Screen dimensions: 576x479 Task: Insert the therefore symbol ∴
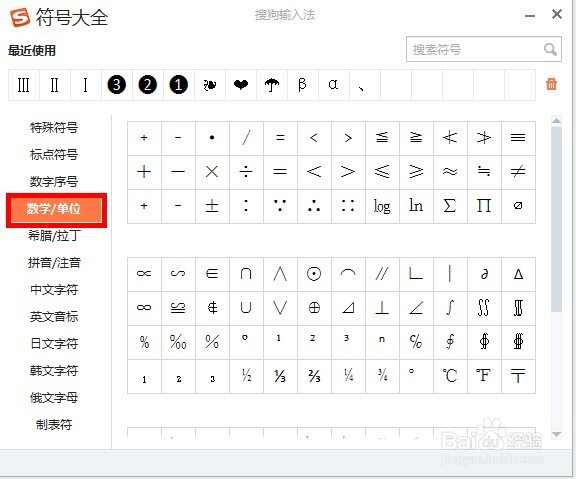[x=314, y=206]
